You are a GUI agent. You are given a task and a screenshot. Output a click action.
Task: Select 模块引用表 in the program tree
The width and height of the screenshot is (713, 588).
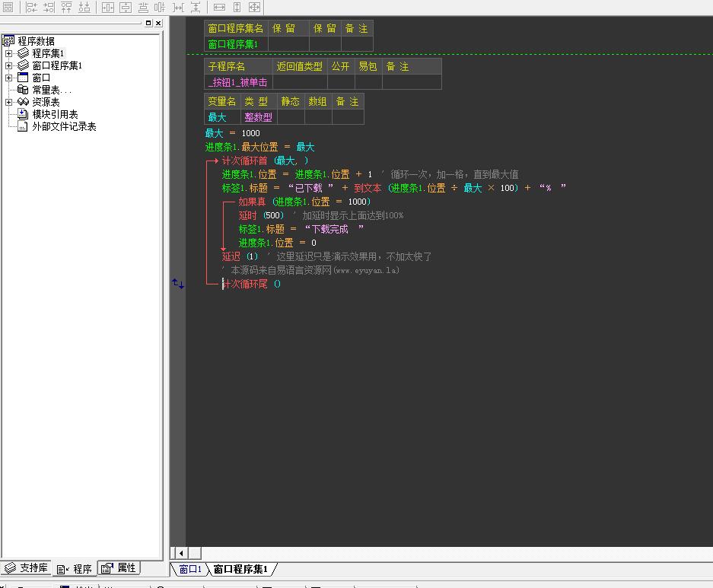[x=55, y=114]
